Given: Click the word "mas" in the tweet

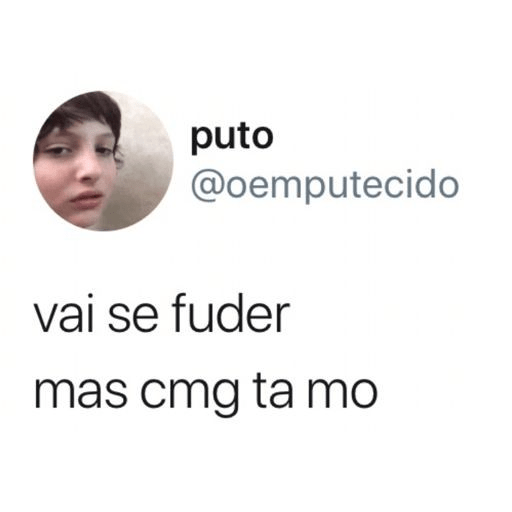Looking at the screenshot, I should [80, 391].
